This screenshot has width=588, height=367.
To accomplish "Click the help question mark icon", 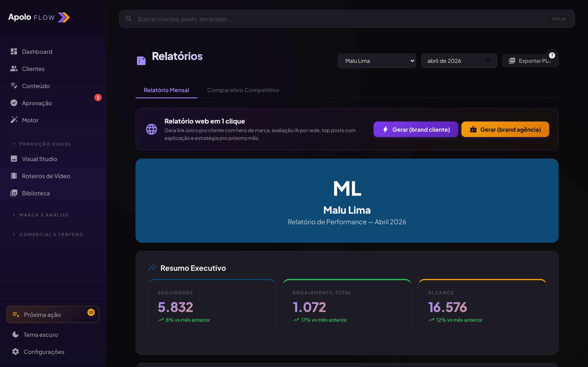I will click(552, 56).
